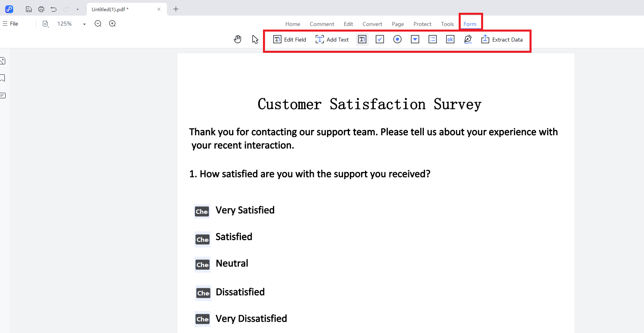Switch to the Form tab
The image size is (644, 333).
pyautogui.click(x=470, y=24)
